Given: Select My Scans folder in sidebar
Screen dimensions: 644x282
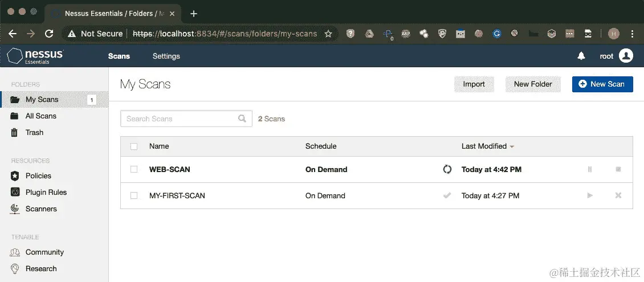Looking at the screenshot, I should coord(54,99).
